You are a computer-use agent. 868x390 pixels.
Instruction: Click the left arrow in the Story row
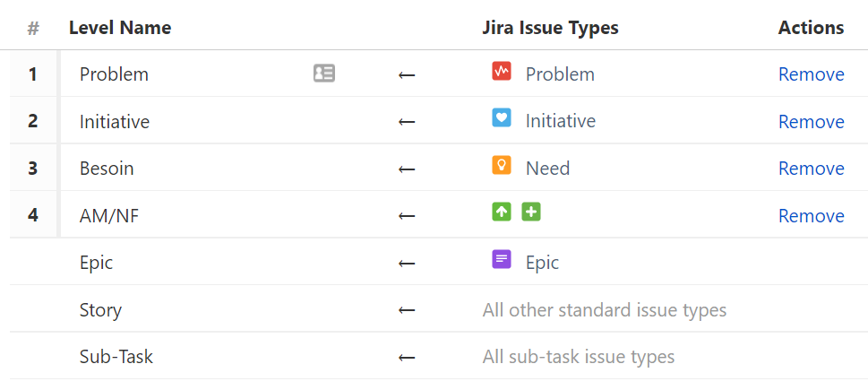pyautogui.click(x=407, y=310)
